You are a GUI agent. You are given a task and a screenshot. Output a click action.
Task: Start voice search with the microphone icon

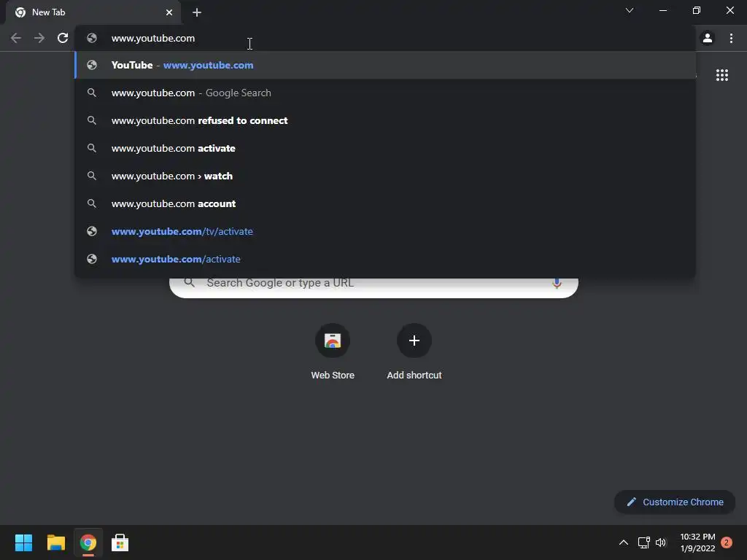[x=557, y=284]
